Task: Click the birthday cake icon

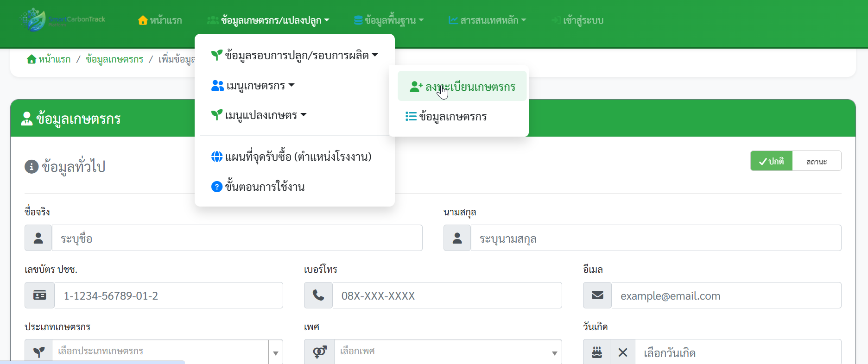Action: (x=597, y=352)
